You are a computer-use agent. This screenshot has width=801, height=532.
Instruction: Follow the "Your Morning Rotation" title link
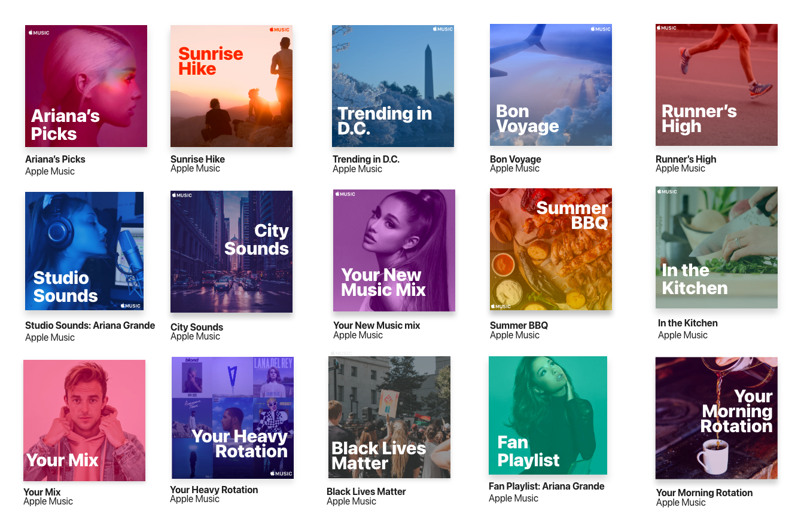tap(705, 493)
